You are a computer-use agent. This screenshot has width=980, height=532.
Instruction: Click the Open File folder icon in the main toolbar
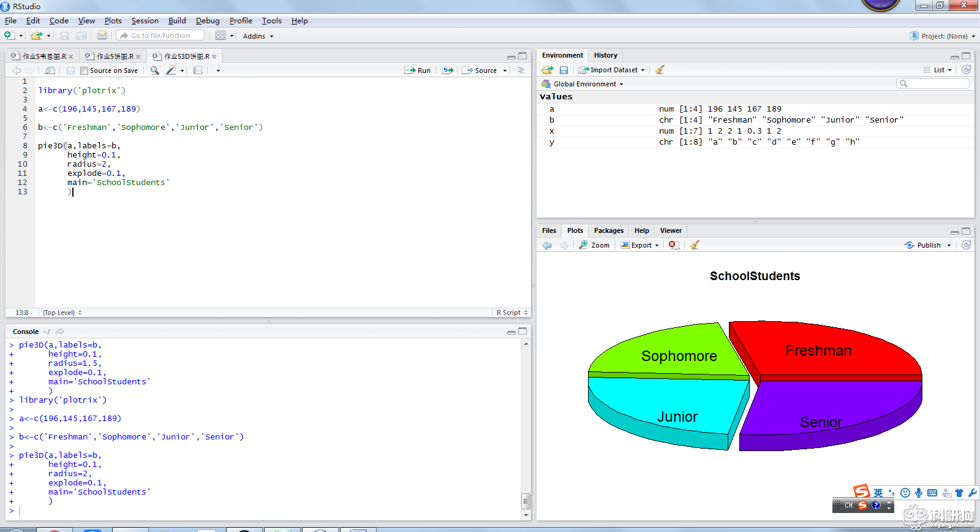(37, 36)
